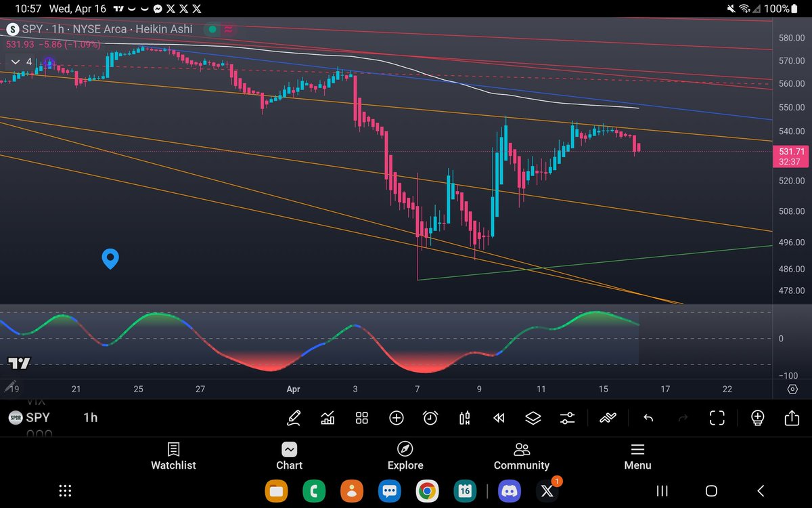Expand the collapsed indicators legend showing 4
Screen dimensions: 812x508
20,62
